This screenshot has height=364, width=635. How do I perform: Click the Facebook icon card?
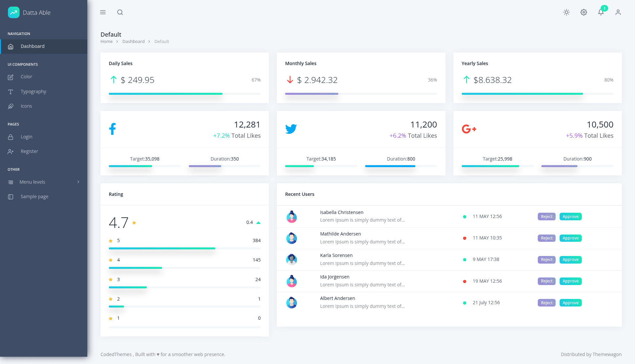[112, 129]
